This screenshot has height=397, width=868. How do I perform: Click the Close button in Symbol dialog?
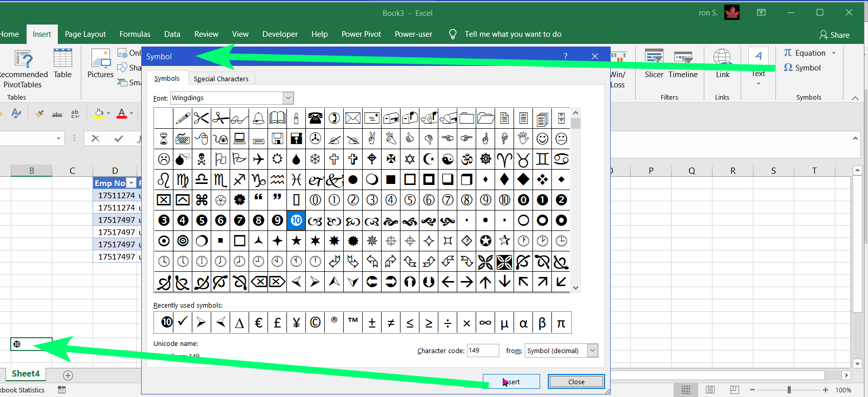(x=576, y=382)
